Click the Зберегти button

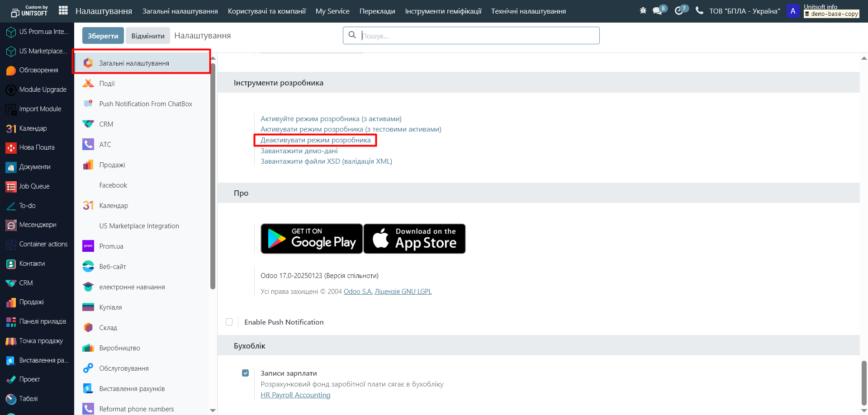pyautogui.click(x=103, y=36)
